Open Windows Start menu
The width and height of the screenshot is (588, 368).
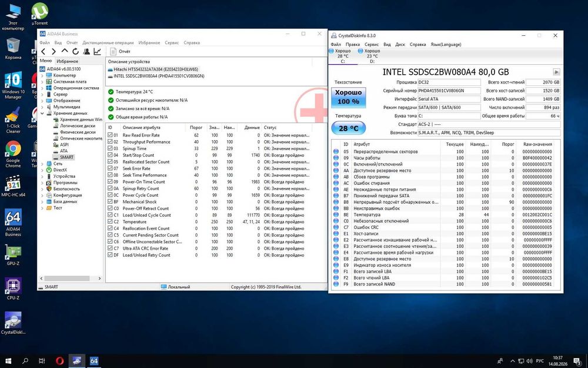point(8,361)
